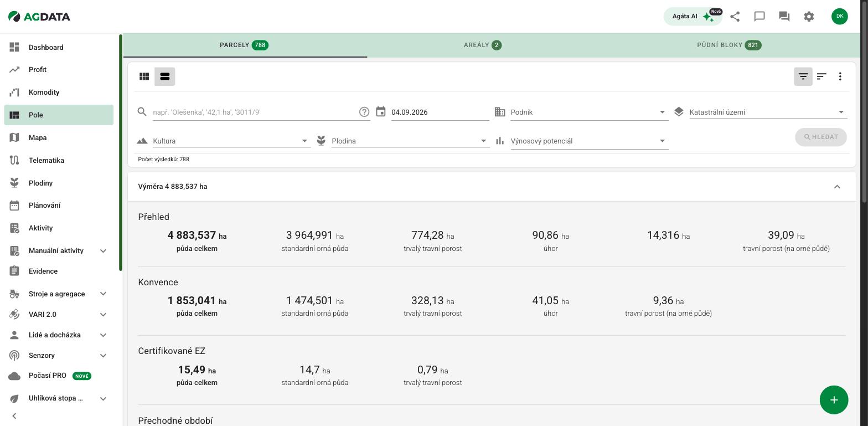Click the search help question mark icon
868x426 pixels.
point(364,112)
